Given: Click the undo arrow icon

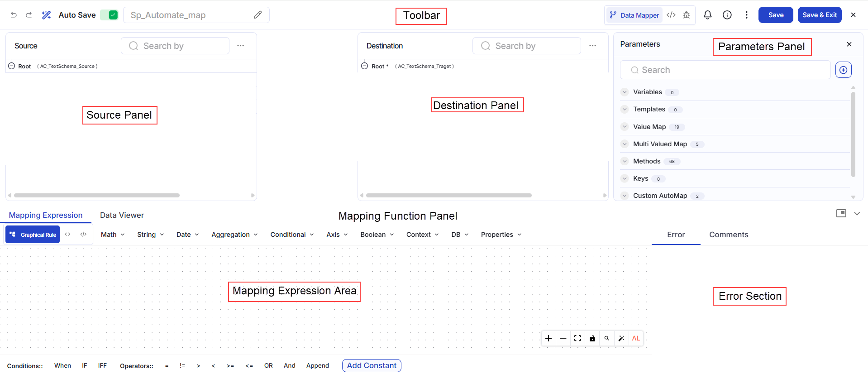Looking at the screenshot, I should (14, 15).
